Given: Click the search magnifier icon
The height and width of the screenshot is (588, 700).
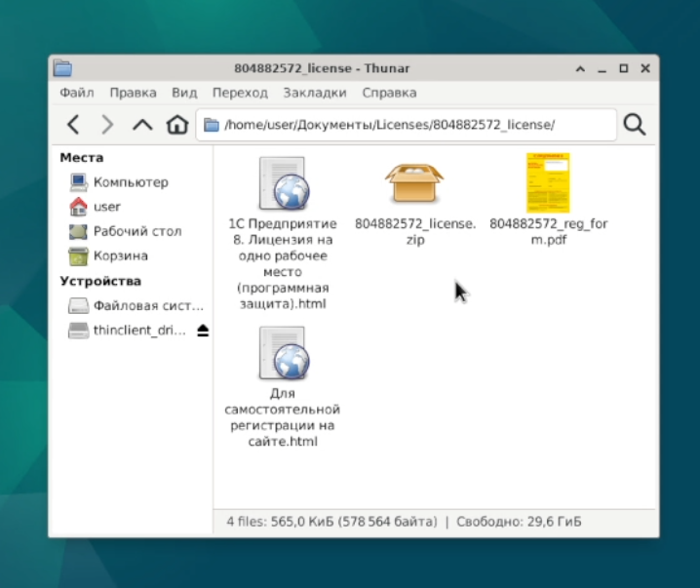Looking at the screenshot, I should [x=635, y=125].
